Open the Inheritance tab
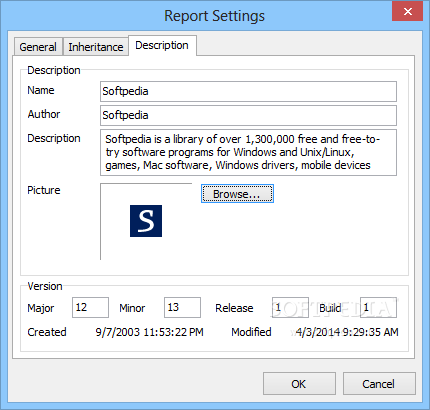 96,47
